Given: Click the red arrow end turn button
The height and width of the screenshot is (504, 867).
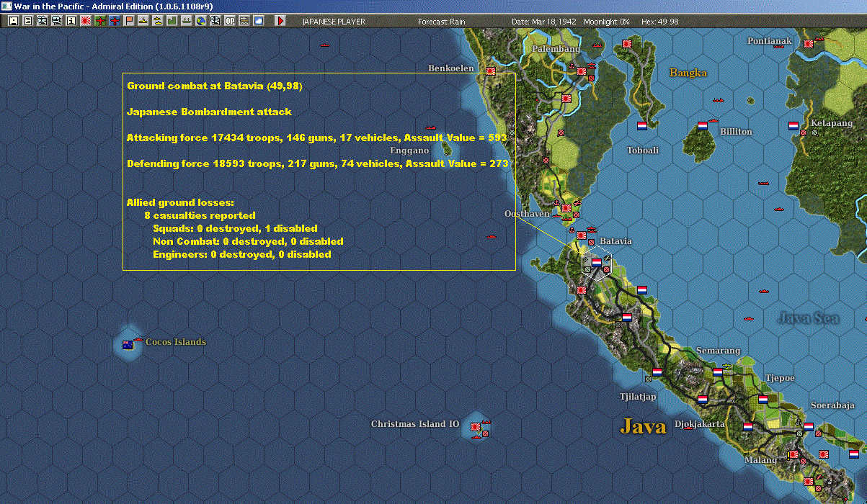Looking at the screenshot, I should point(280,21).
